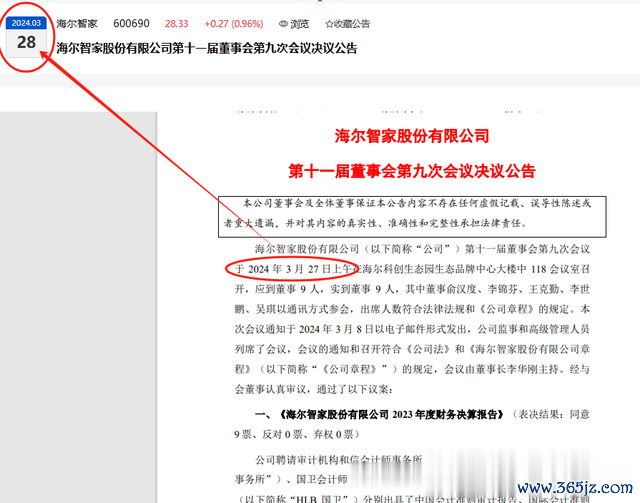Open the 海尔智家 stock name link
This screenshot has height=503, width=640.
pyautogui.click(x=78, y=23)
